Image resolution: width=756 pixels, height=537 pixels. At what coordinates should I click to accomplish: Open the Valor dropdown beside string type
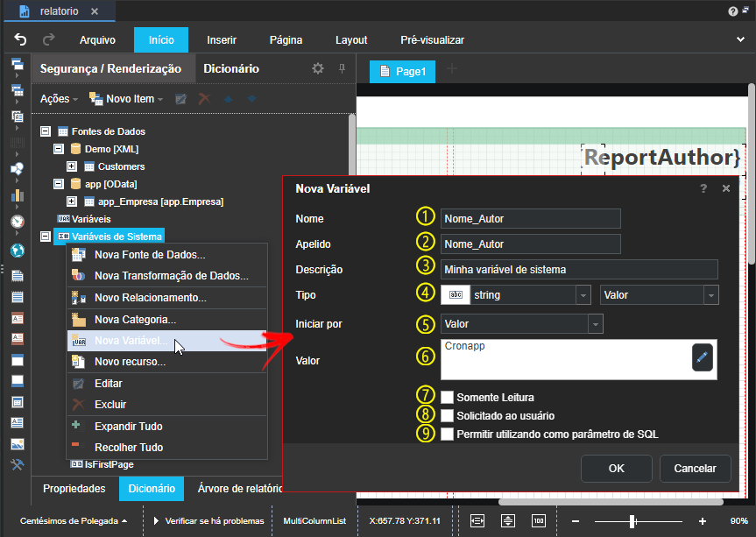(710, 295)
